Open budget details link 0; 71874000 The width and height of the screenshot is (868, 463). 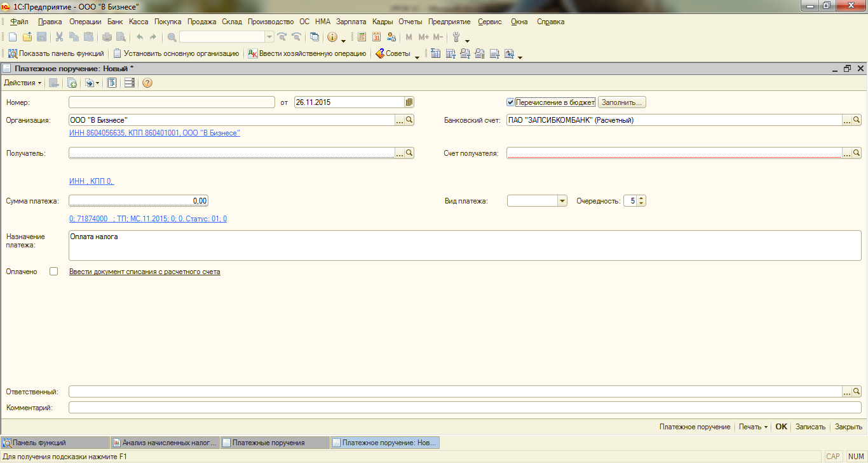(x=148, y=219)
